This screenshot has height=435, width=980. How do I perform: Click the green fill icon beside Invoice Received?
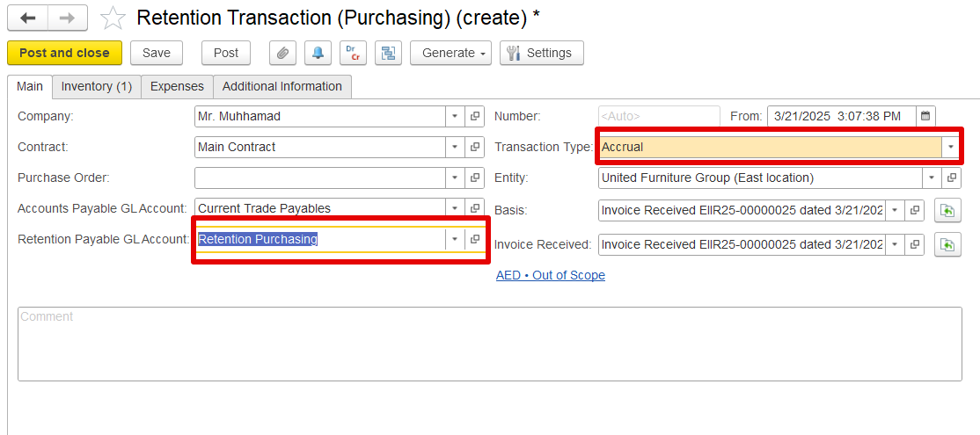947,244
